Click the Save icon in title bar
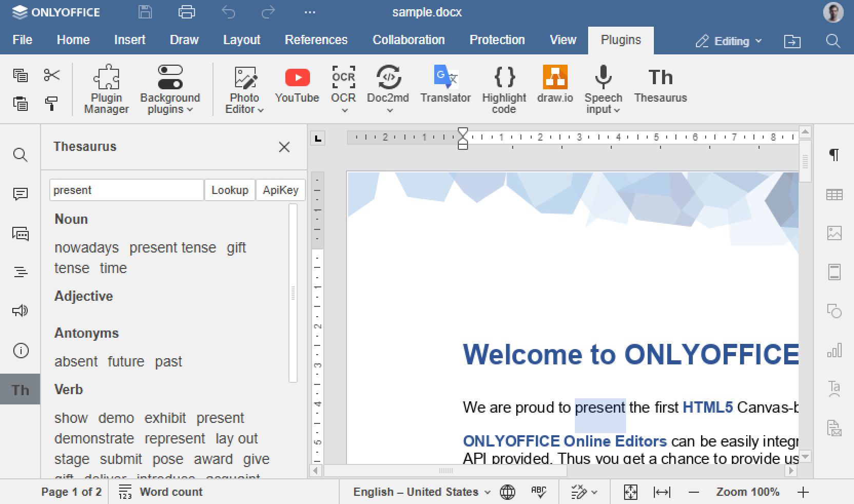The image size is (854, 504). click(145, 12)
